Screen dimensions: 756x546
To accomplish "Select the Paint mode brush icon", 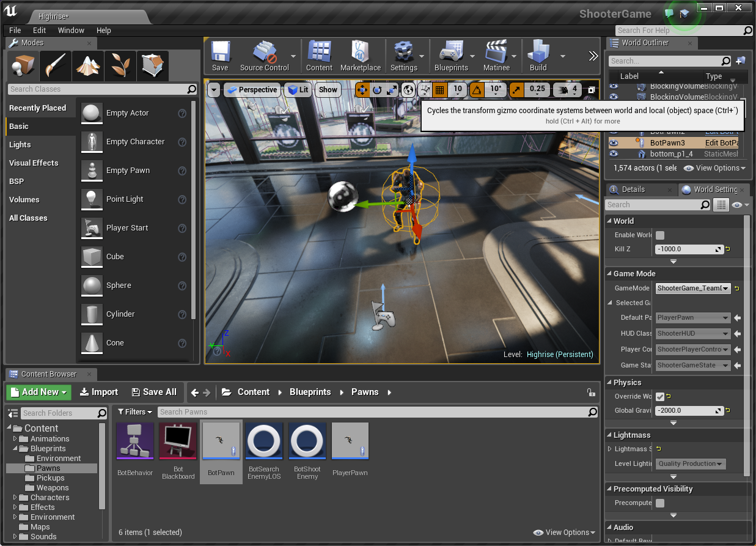I will (x=56, y=65).
